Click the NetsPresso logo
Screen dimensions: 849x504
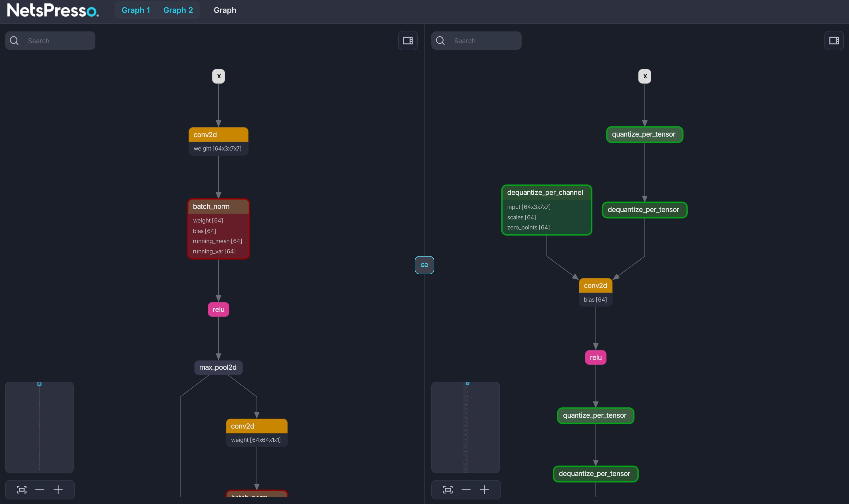(x=53, y=10)
